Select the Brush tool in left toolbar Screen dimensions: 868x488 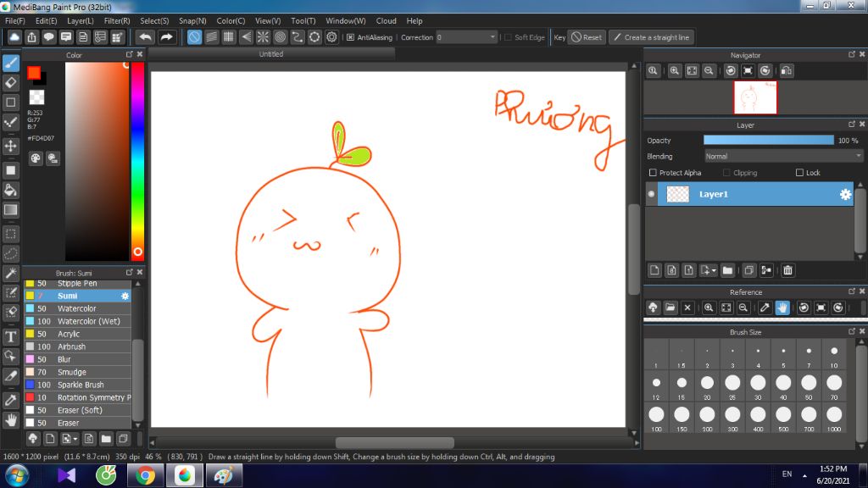[10, 63]
